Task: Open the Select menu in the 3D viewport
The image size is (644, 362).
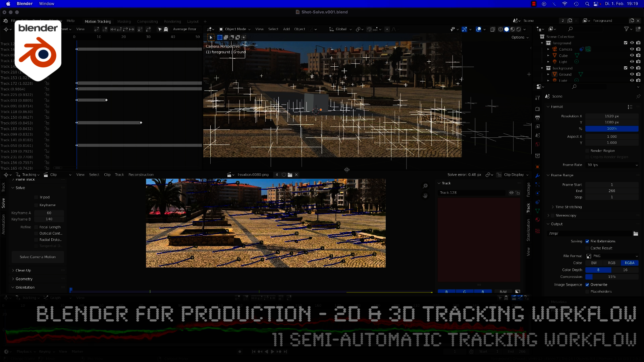Action: click(273, 29)
